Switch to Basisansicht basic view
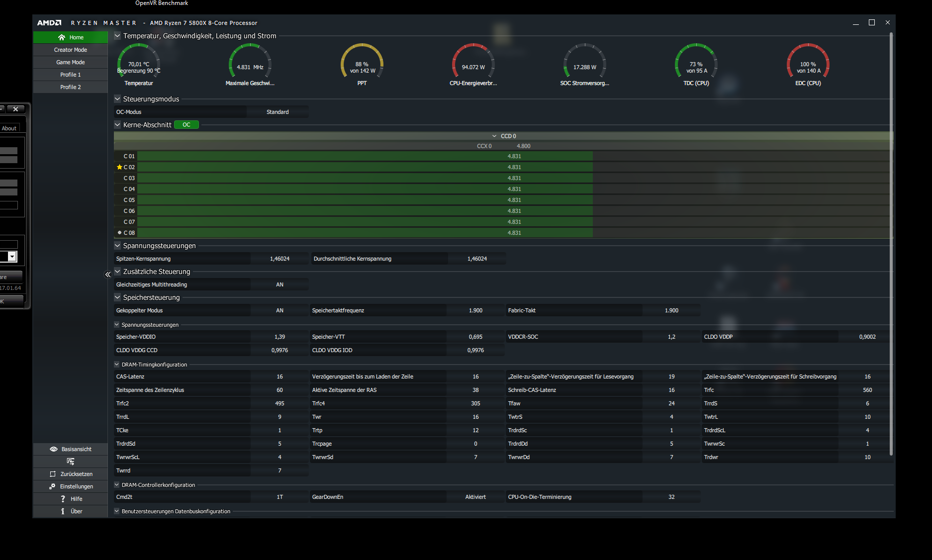Viewport: 932px width, 560px height. 71,449
